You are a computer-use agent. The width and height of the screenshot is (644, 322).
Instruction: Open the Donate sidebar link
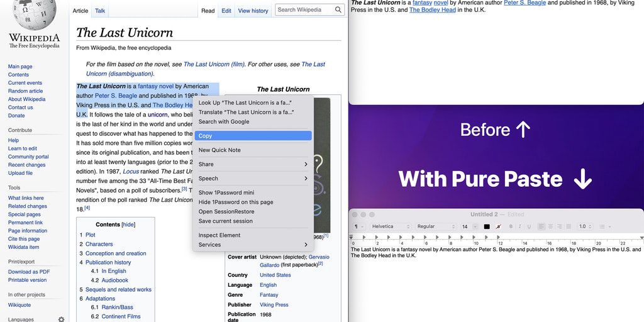(16, 116)
